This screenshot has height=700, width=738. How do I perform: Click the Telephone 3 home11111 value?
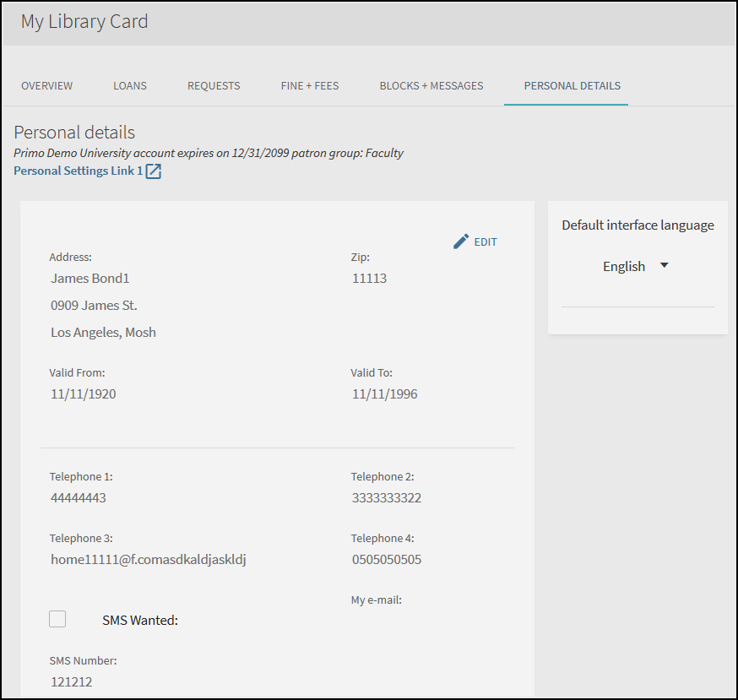point(149,560)
